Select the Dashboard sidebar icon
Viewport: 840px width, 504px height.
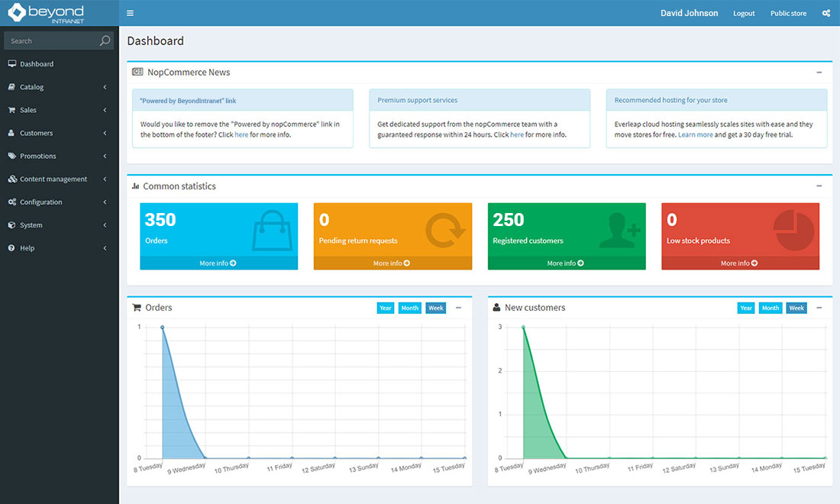pos(11,63)
